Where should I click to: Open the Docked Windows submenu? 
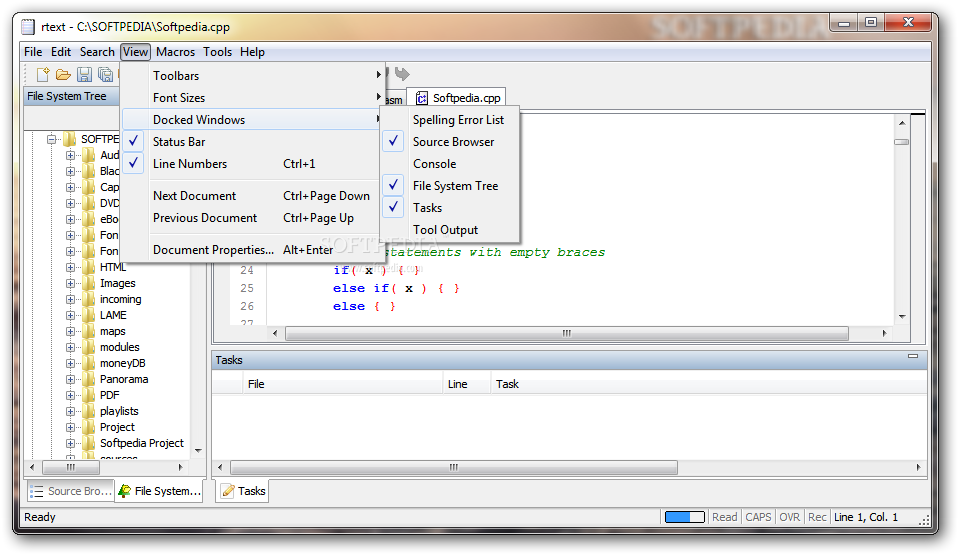tap(252, 120)
